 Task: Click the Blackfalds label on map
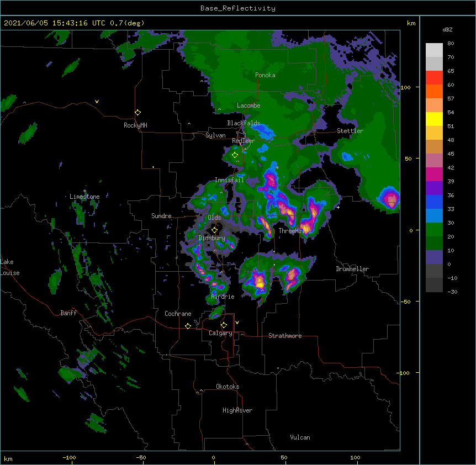tap(244, 123)
